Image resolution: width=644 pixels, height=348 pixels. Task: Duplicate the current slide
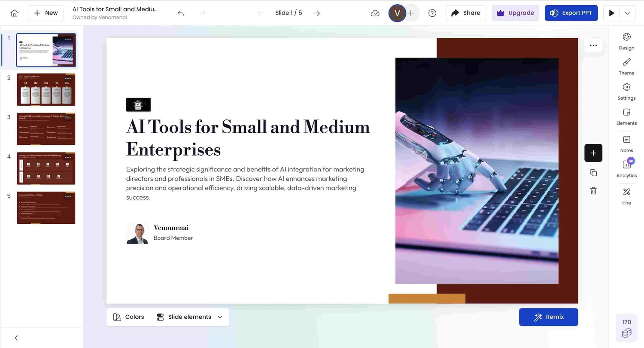[593, 172]
